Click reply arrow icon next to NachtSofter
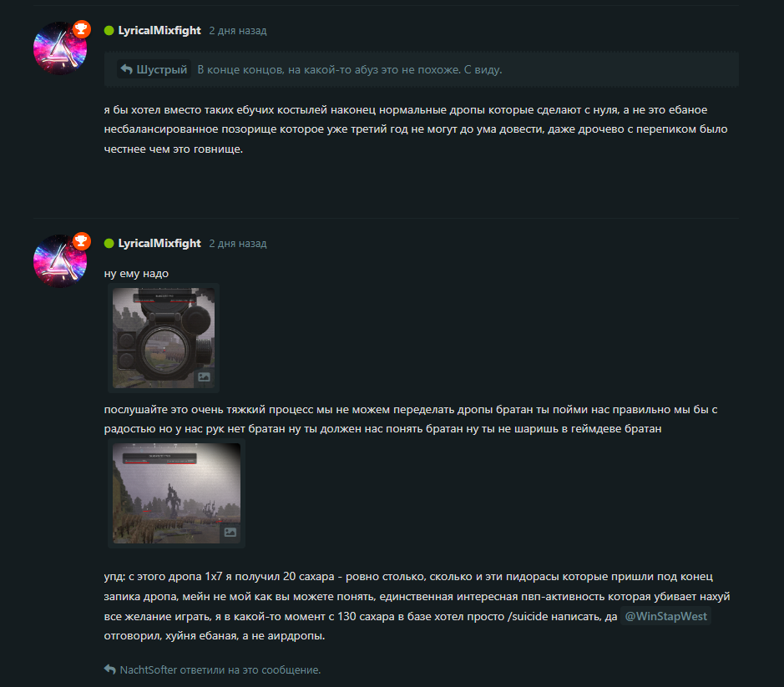The height and width of the screenshot is (687, 784). tap(110, 669)
